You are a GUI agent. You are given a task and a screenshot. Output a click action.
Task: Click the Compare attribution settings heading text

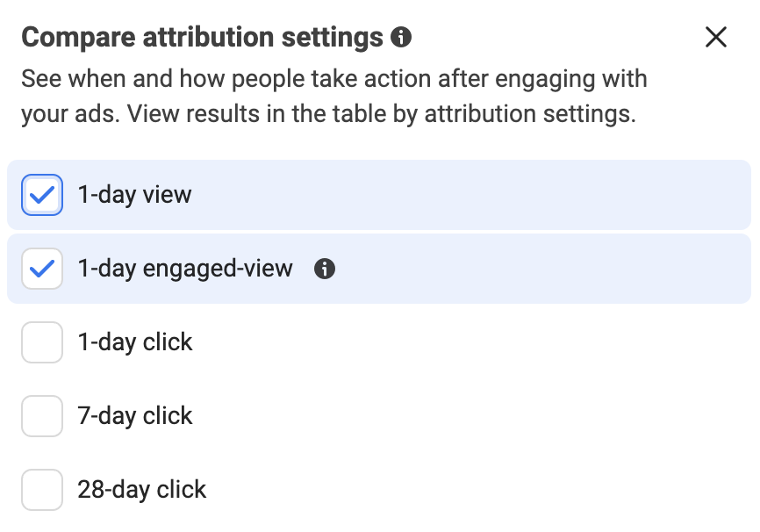click(202, 38)
